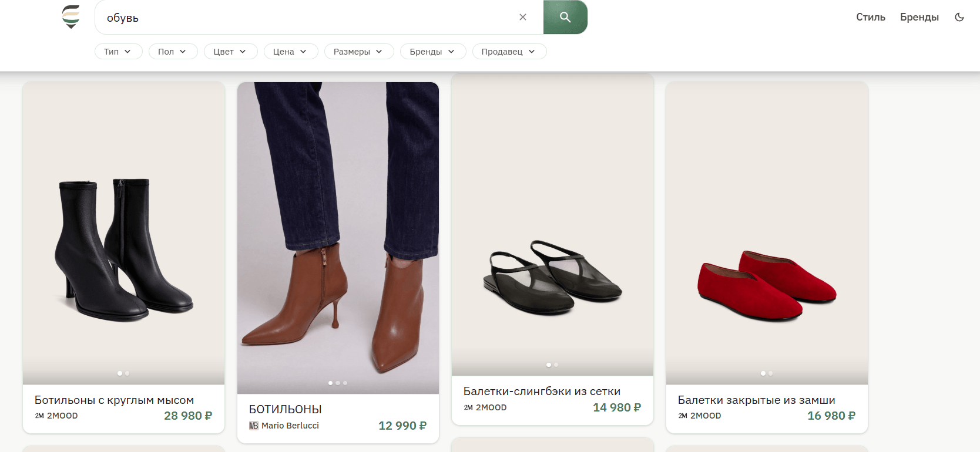This screenshot has width=980, height=452.
Task: Clear the search field with X
Action: point(523,17)
